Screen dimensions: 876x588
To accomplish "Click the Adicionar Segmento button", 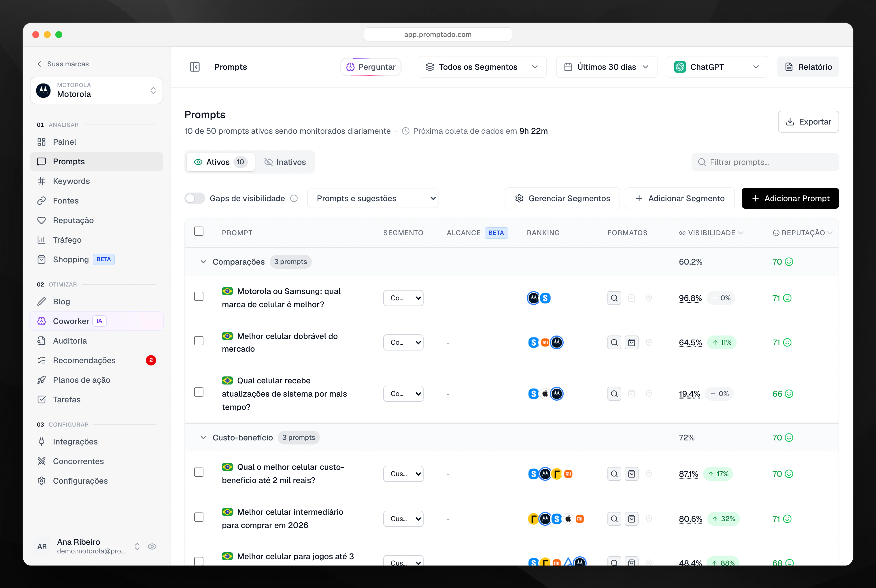I will point(679,198).
